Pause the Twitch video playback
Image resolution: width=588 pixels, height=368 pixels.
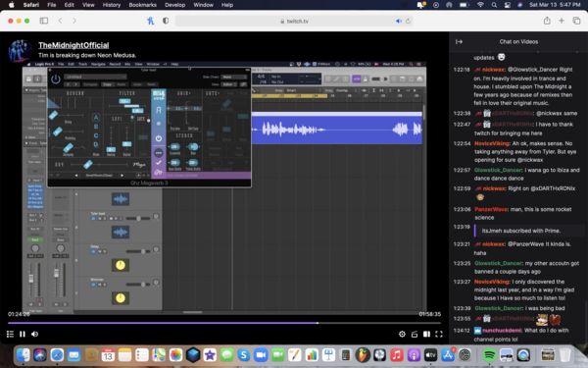click(x=23, y=334)
